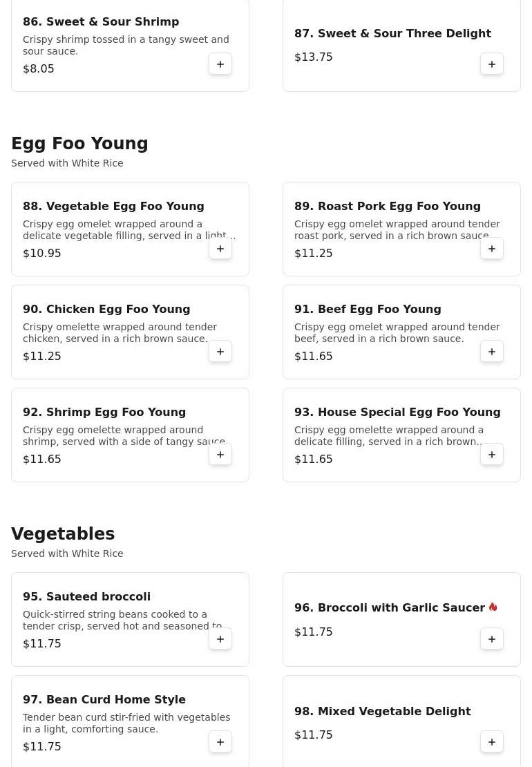Click the spicy flame icon on item 96

click(x=493, y=607)
